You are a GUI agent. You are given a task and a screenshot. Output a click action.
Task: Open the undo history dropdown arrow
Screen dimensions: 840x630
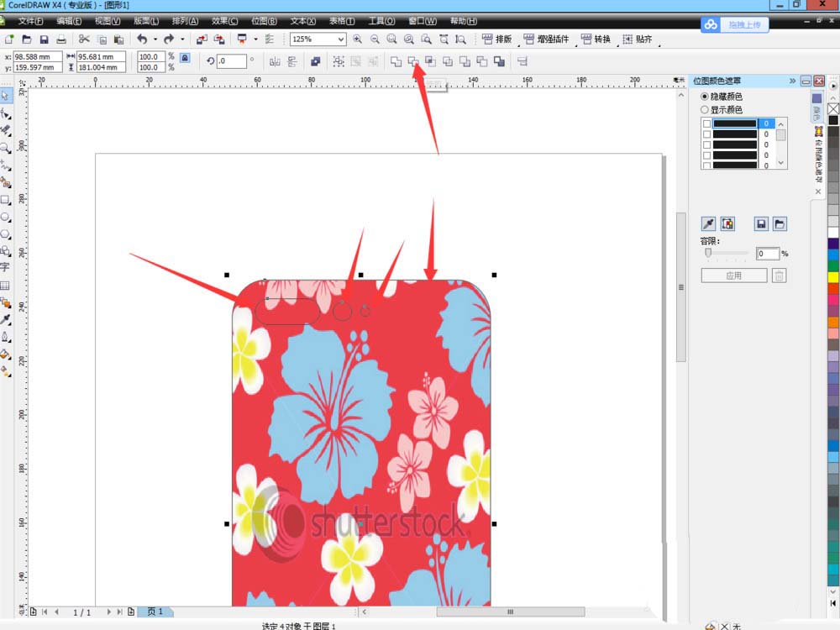[x=155, y=39]
